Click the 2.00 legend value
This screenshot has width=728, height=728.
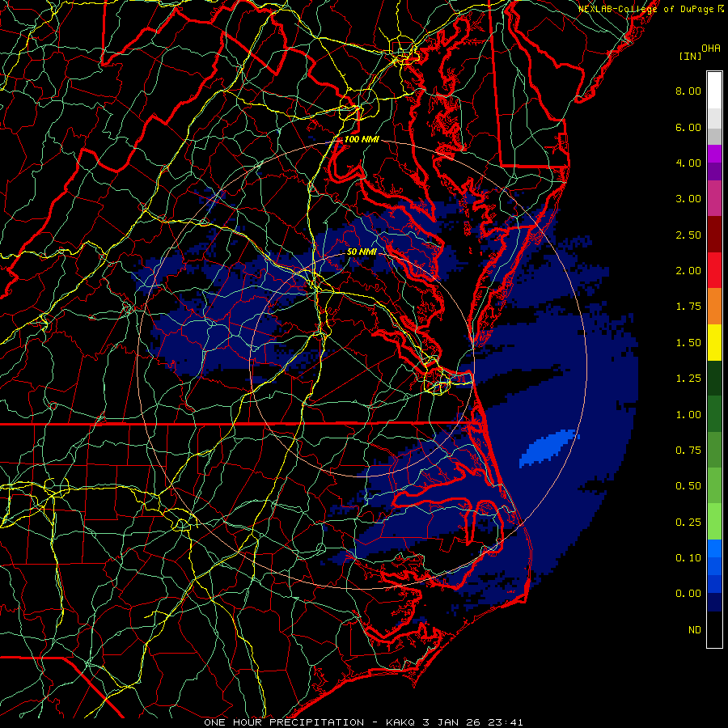click(688, 271)
